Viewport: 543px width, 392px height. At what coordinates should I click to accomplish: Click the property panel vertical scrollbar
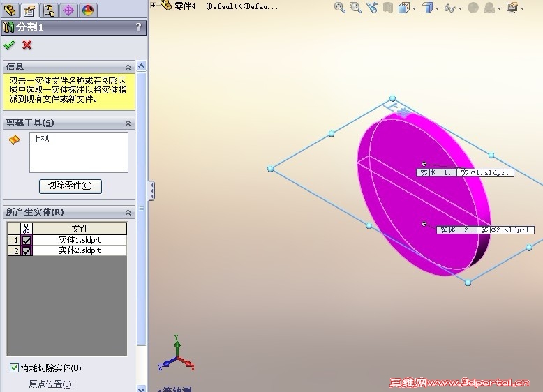pos(141,208)
